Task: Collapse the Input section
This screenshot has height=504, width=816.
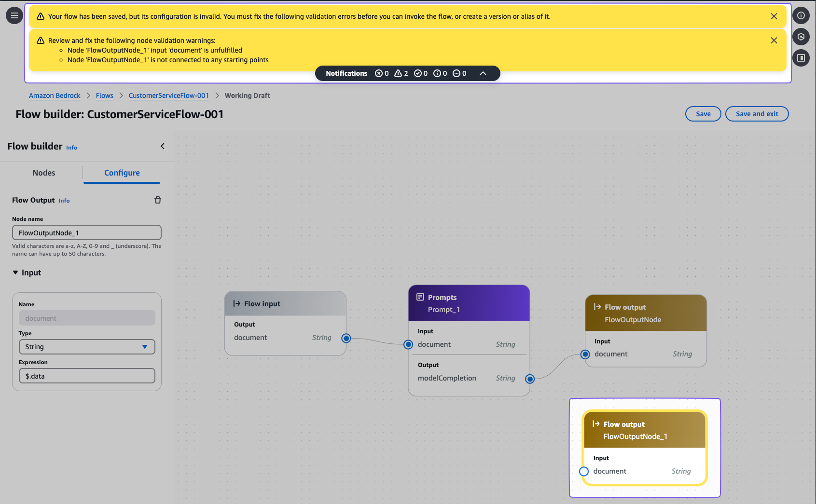Action: pyautogui.click(x=27, y=272)
